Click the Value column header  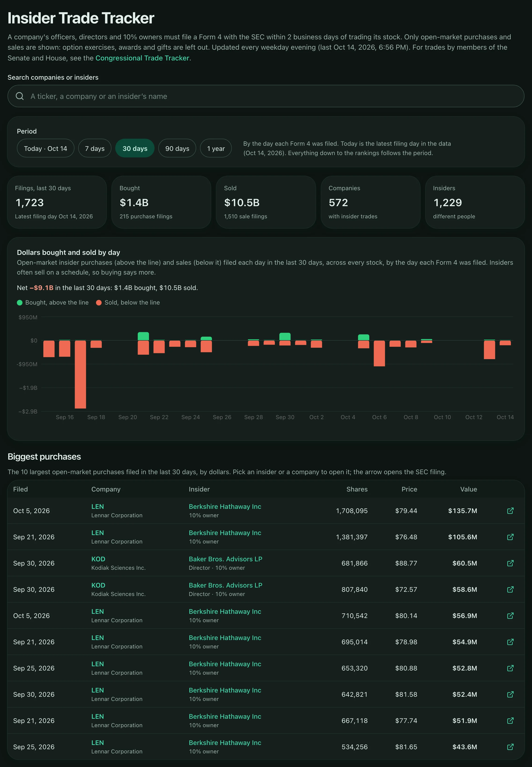click(x=469, y=489)
